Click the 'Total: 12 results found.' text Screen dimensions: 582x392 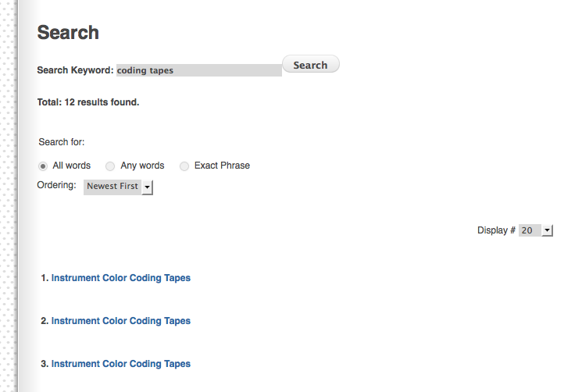[87, 102]
